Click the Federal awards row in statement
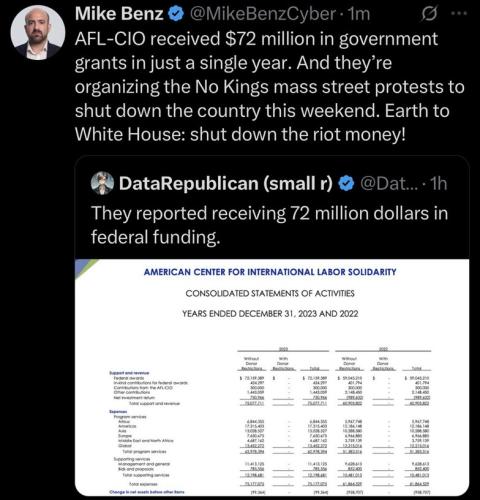Screen dimensions: 480x500 [270, 378]
